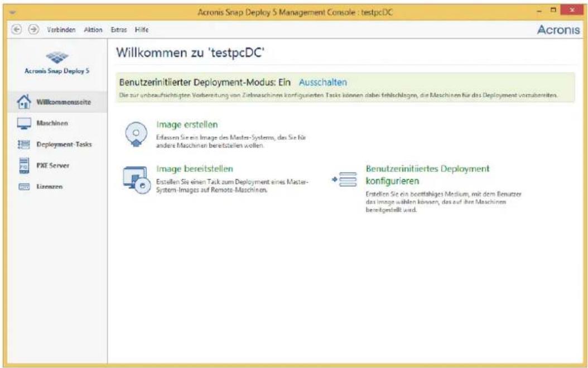588x368 pixels.
Task: Click the 'Benutzerinitiierter Deployment-Modus: Ein' text
Action: [205, 82]
